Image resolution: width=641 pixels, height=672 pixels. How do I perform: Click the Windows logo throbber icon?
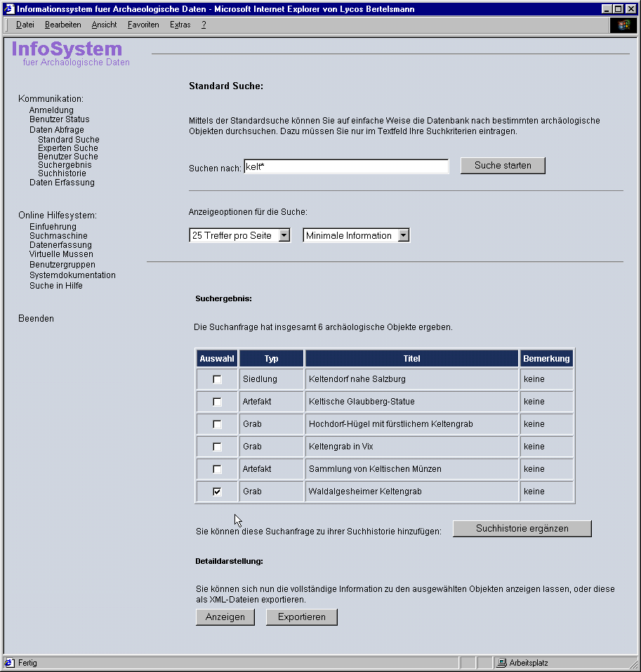click(x=624, y=25)
